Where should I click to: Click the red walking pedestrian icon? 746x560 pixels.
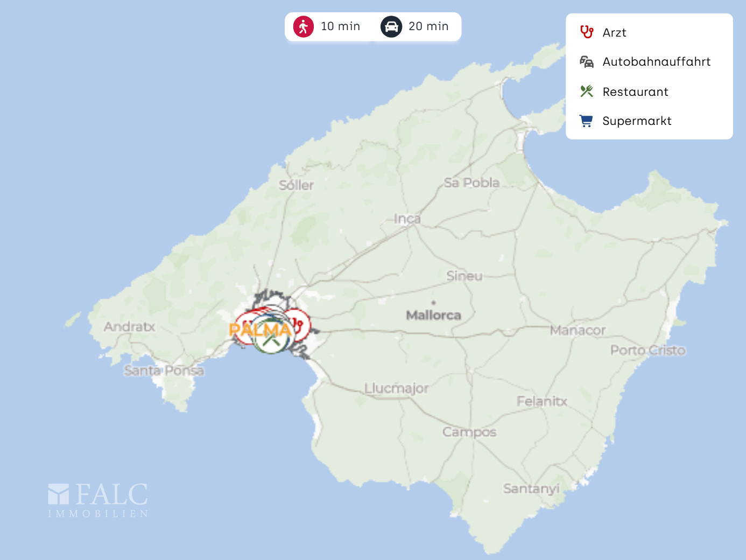point(304,26)
